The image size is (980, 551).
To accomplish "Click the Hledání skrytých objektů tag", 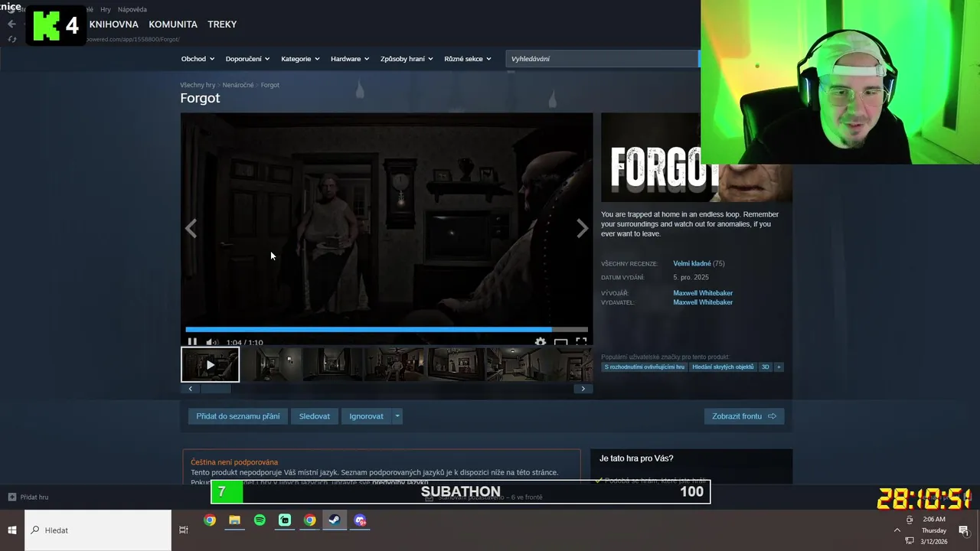I will point(723,367).
